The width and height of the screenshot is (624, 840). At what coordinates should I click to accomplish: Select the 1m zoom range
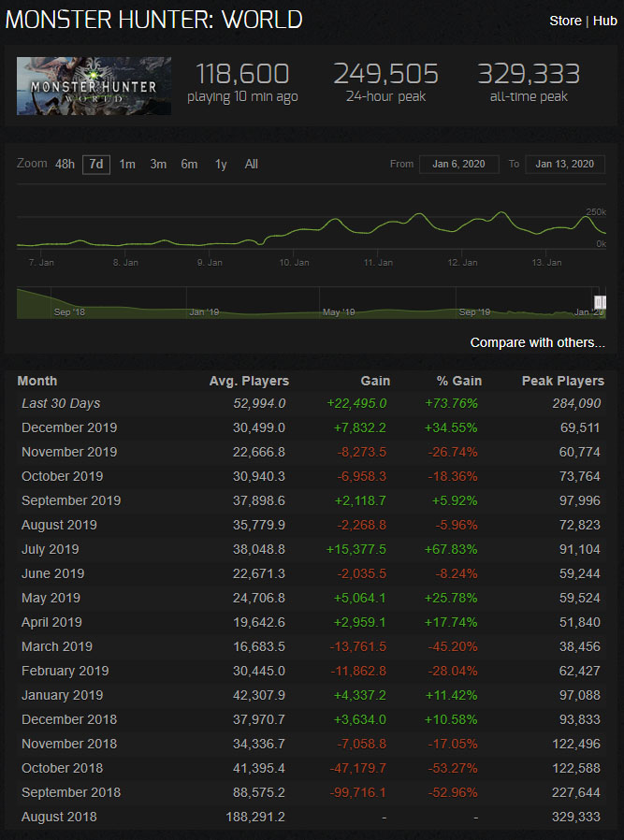[127, 164]
